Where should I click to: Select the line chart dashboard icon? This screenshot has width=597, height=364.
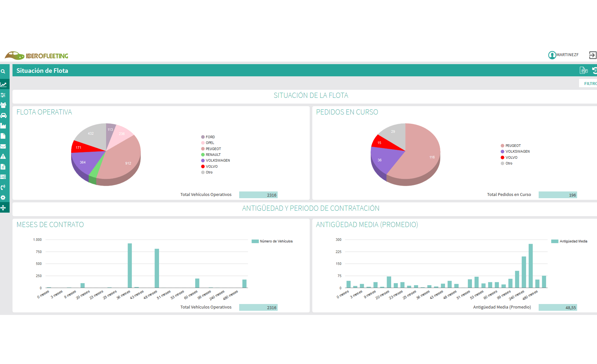[x=4, y=85]
